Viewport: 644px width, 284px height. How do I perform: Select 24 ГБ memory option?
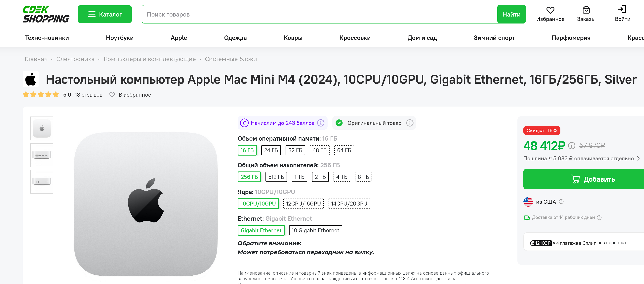[x=271, y=150]
